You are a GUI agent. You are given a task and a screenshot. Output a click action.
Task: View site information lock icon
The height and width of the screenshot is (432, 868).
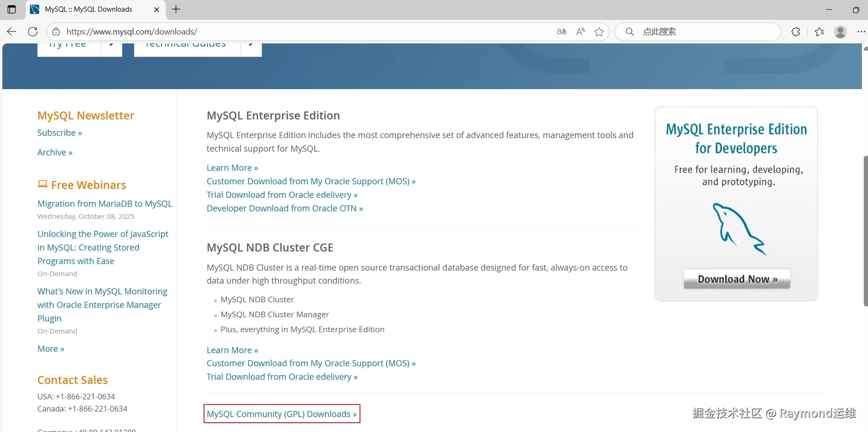click(56, 32)
